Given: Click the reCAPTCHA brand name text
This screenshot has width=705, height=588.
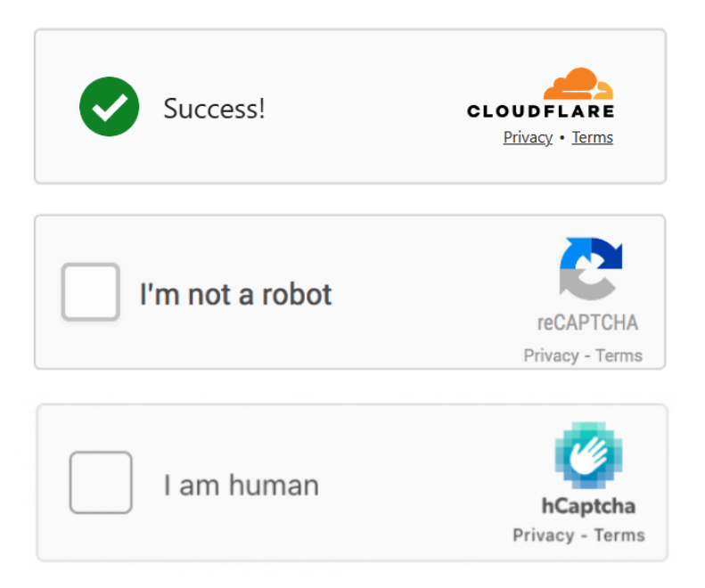Looking at the screenshot, I should (x=587, y=323).
